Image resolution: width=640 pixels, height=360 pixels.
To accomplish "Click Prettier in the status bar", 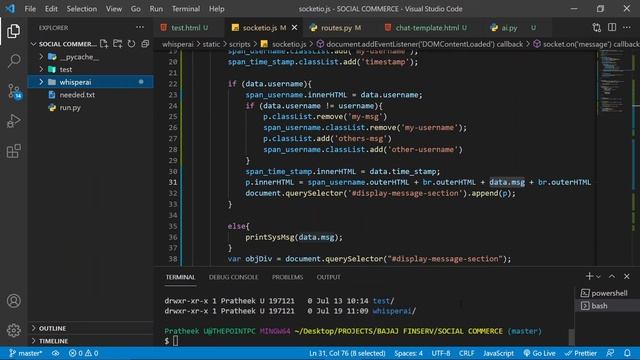I will point(581,353).
